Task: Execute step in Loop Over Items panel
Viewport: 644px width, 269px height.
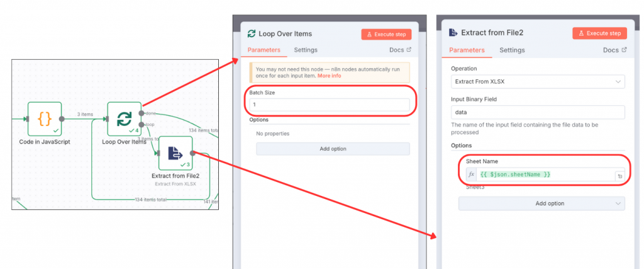Action: click(x=386, y=35)
